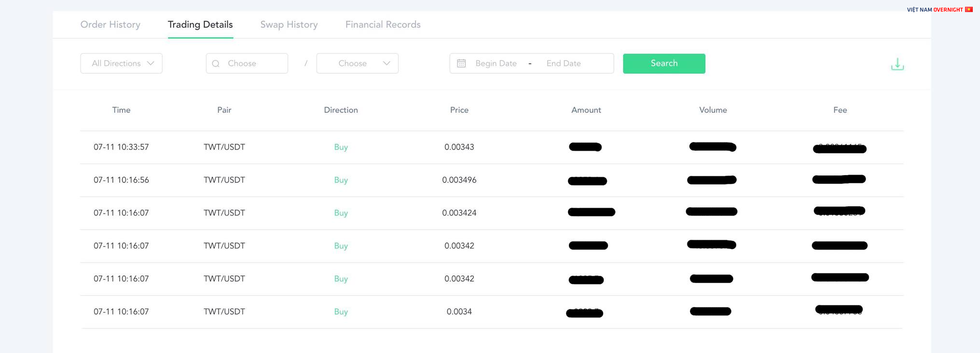980x353 pixels.
Task: Click the Begin Date field
Action: tap(496, 64)
